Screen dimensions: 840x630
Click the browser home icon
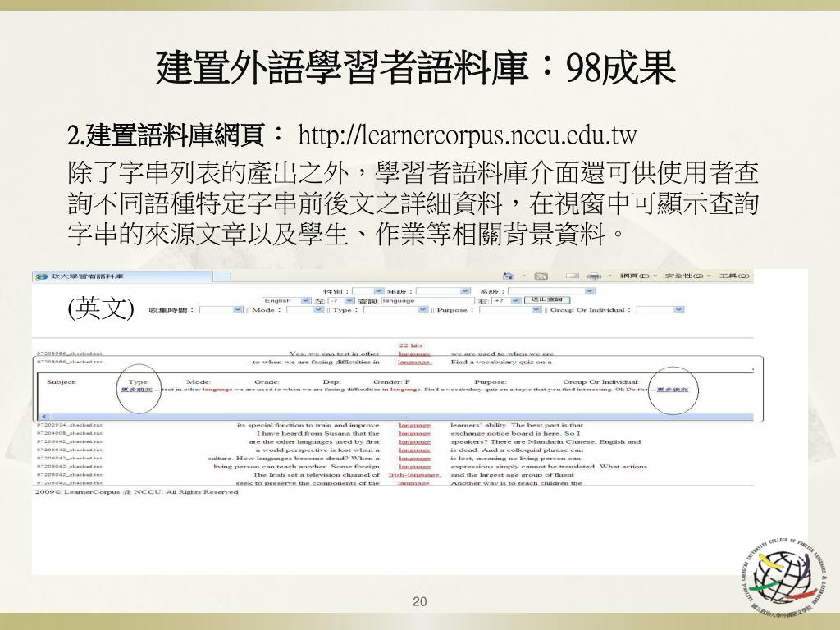tap(509, 276)
